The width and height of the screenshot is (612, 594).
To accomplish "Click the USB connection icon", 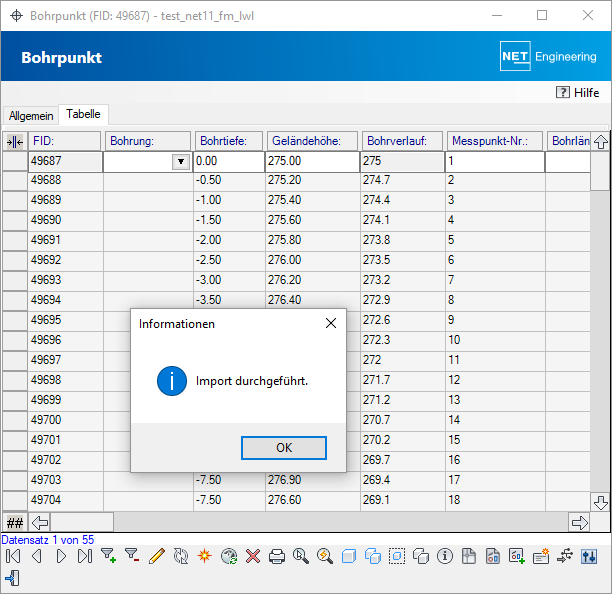I will (x=565, y=556).
